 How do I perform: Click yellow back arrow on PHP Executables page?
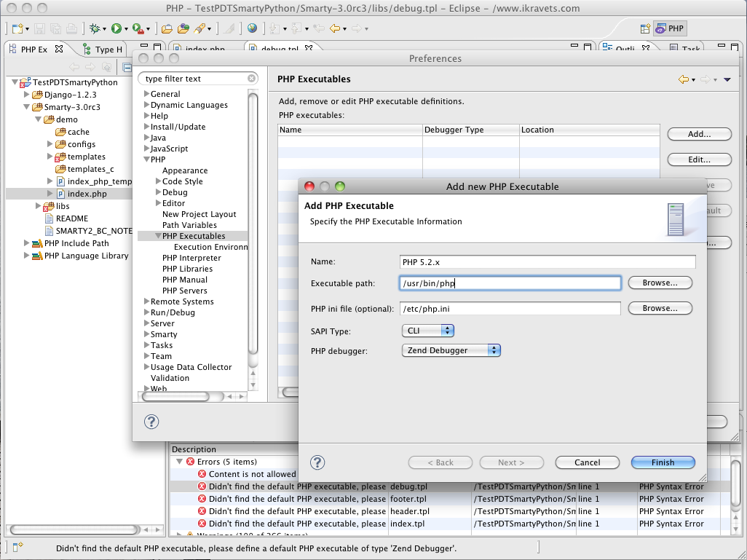[683, 79]
